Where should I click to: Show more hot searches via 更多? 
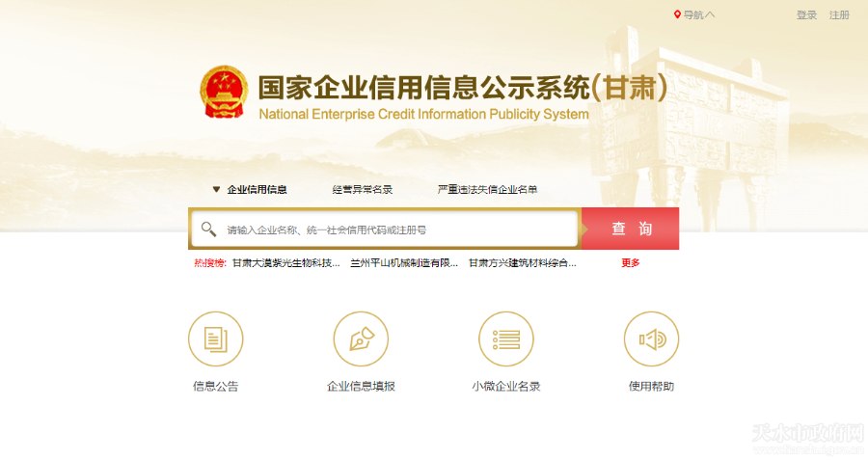coord(630,263)
